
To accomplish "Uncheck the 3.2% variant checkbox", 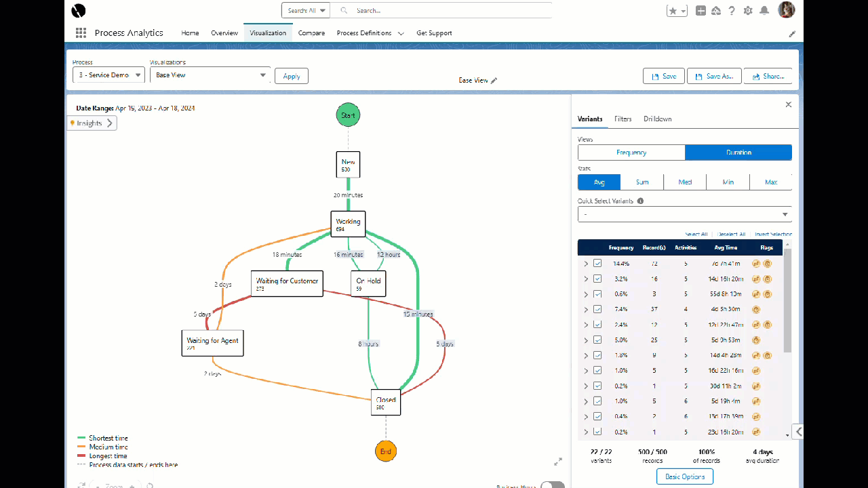I will click(597, 279).
